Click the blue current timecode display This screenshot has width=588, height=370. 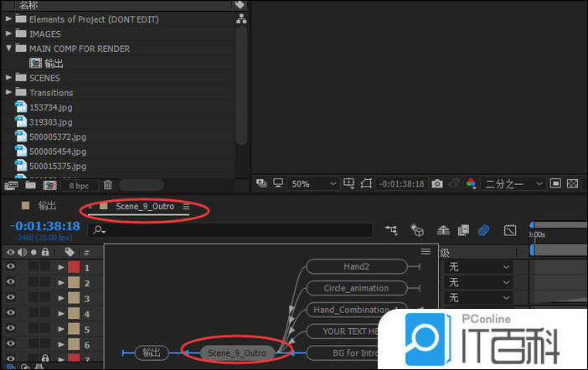point(46,226)
